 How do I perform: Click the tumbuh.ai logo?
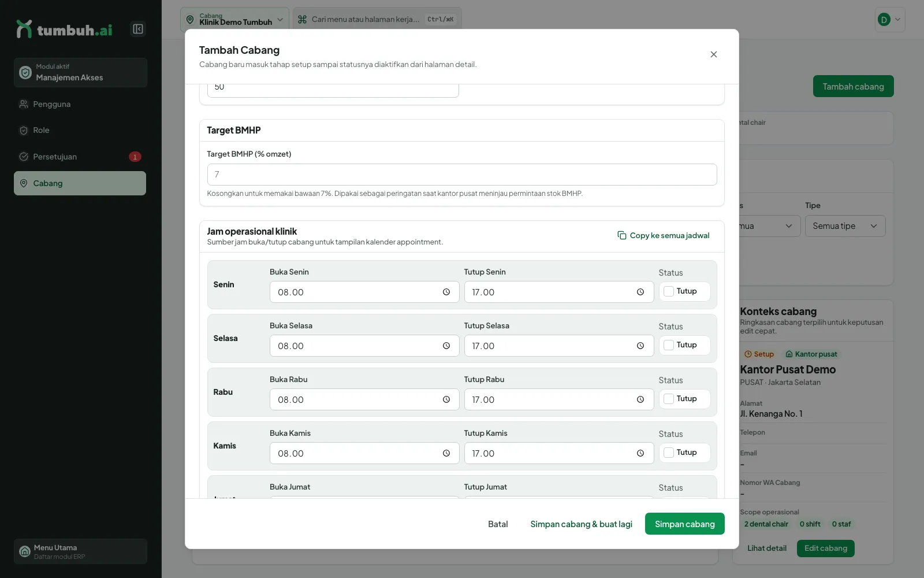click(64, 29)
